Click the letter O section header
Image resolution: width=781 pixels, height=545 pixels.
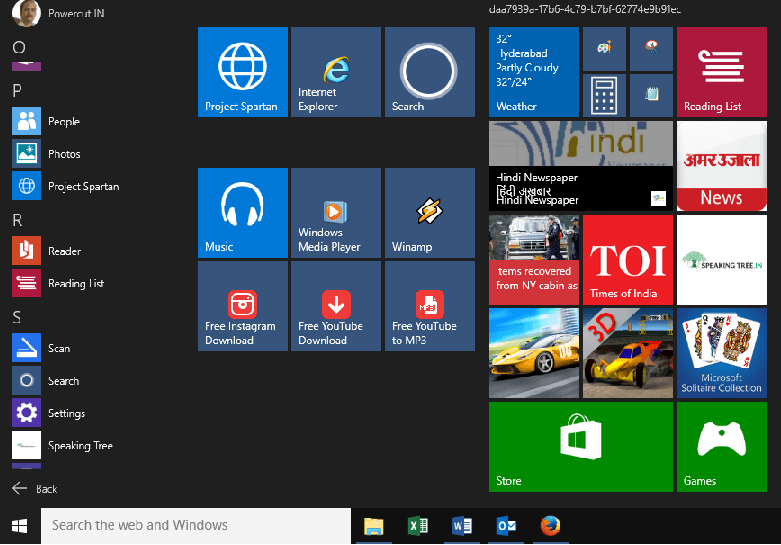(x=18, y=47)
